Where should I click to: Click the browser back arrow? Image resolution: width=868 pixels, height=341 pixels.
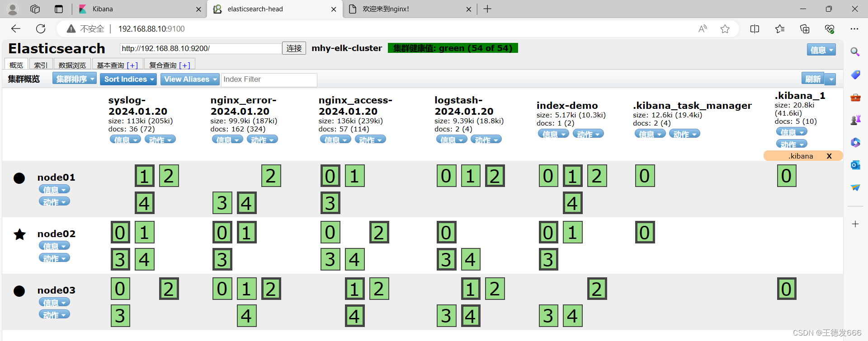16,29
